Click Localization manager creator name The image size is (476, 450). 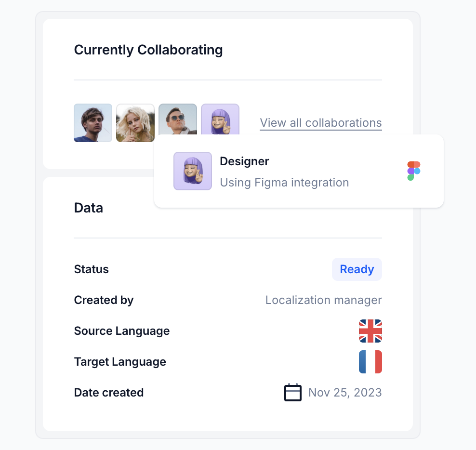324,300
